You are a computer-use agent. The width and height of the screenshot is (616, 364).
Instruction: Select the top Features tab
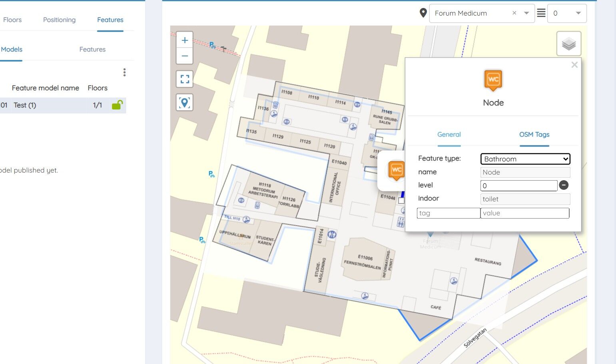pyautogui.click(x=110, y=20)
